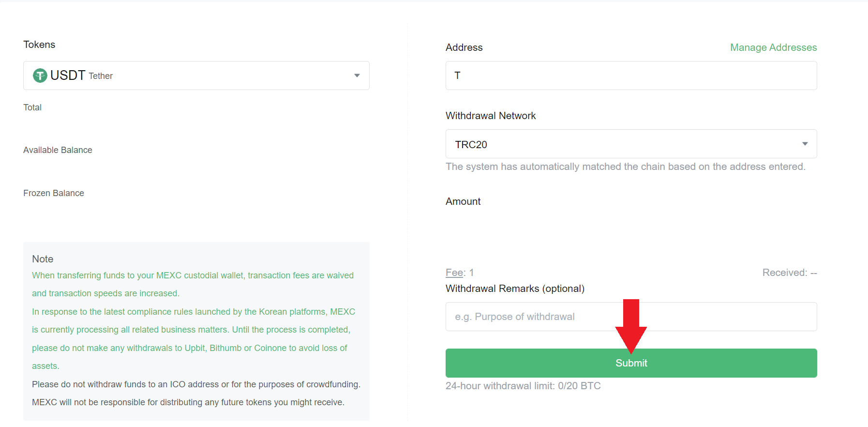Open the USDT Tether token selector

[x=196, y=76]
